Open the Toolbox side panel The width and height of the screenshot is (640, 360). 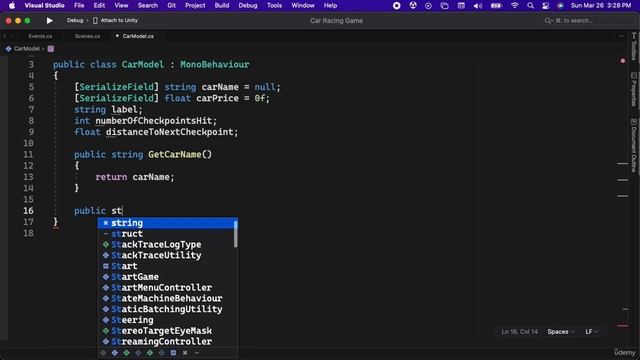[x=634, y=47]
